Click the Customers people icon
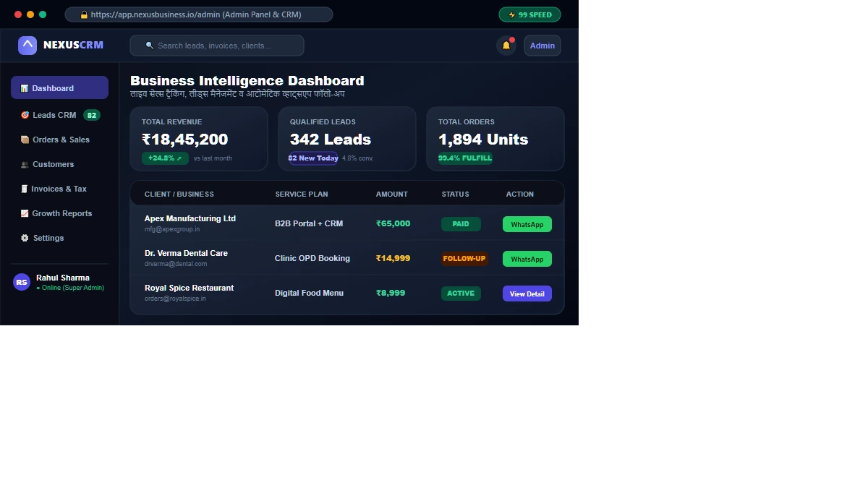The width and height of the screenshot is (868, 488). point(25,164)
